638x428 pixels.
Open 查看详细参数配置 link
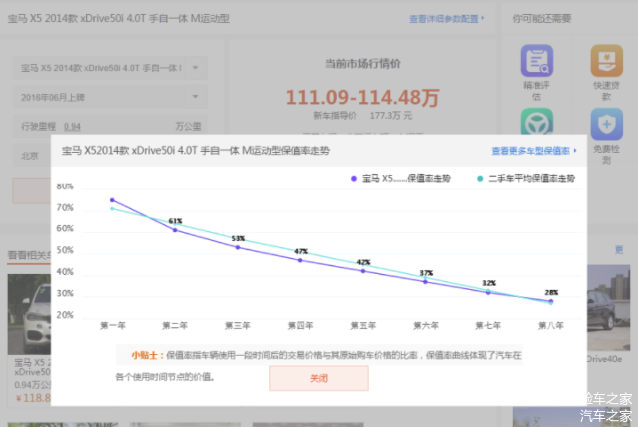tap(446, 19)
